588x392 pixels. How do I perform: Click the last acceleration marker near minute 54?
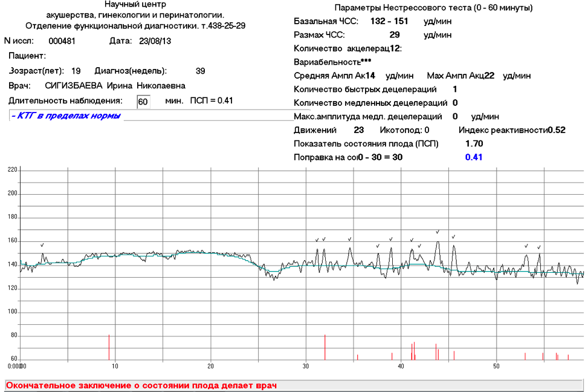[x=539, y=247]
